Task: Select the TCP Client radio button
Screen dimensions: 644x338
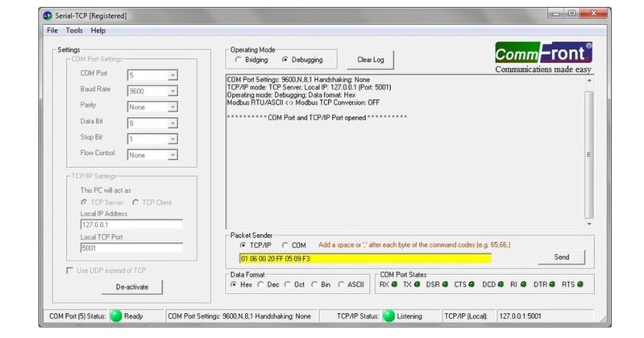Action: coord(135,202)
